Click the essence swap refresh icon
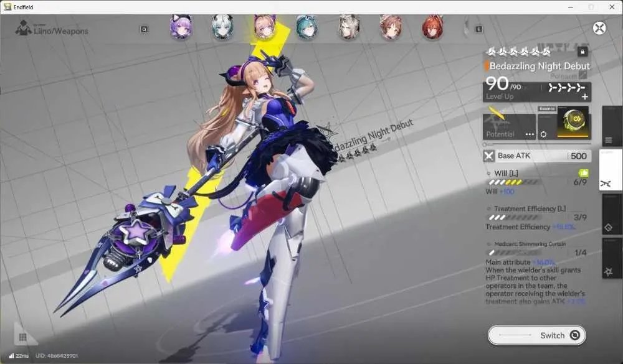This screenshot has width=623, height=364. pos(543,134)
